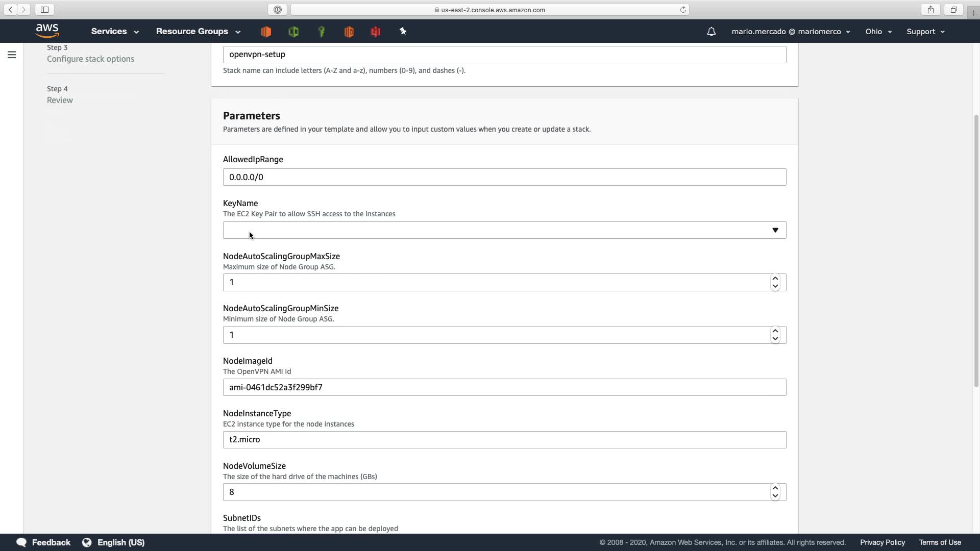Click the pushpin shortcut editor icon
Viewport: 980px width, 551px height.
pyautogui.click(x=403, y=32)
